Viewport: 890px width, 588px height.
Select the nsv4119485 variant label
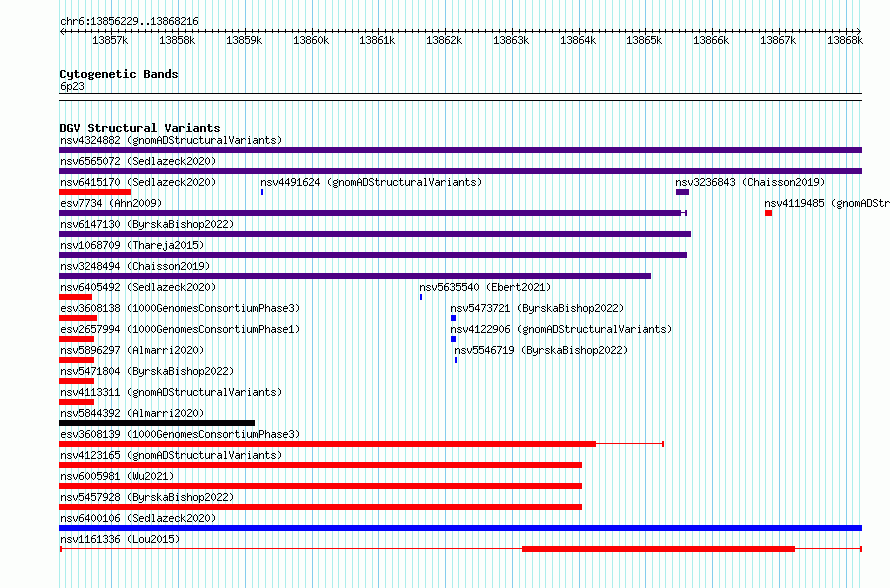(x=826, y=203)
